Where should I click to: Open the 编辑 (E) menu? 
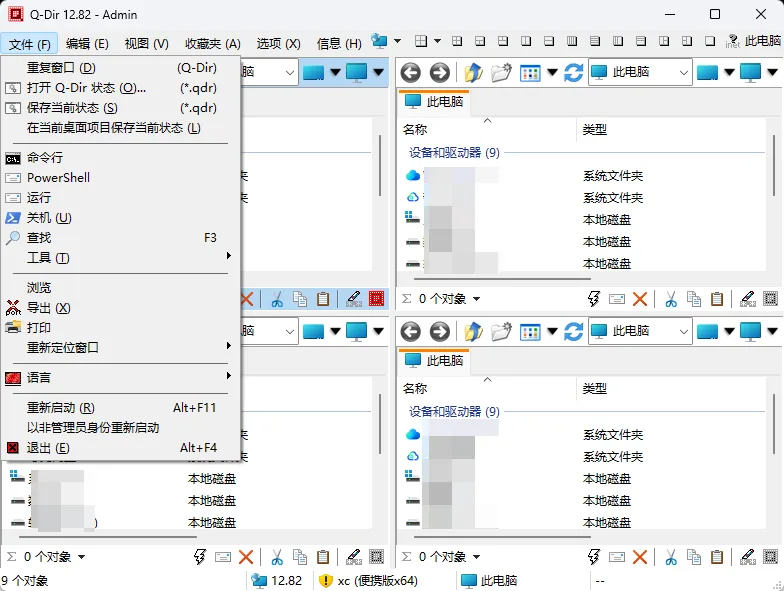coord(87,44)
